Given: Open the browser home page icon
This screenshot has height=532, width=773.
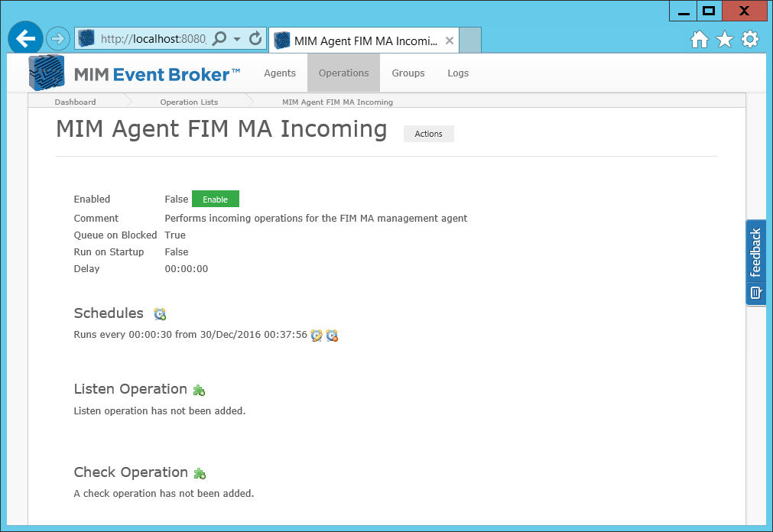Looking at the screenshot, I should (699, 39).
